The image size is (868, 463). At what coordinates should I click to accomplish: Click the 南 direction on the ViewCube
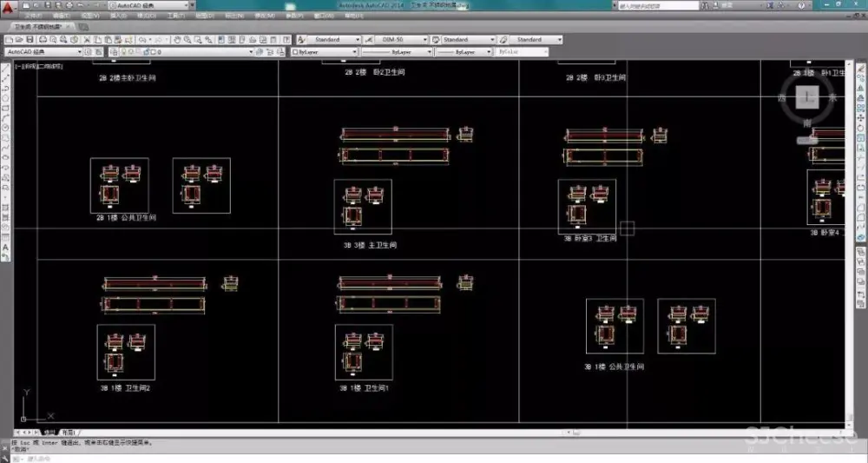tap(807, 123)
